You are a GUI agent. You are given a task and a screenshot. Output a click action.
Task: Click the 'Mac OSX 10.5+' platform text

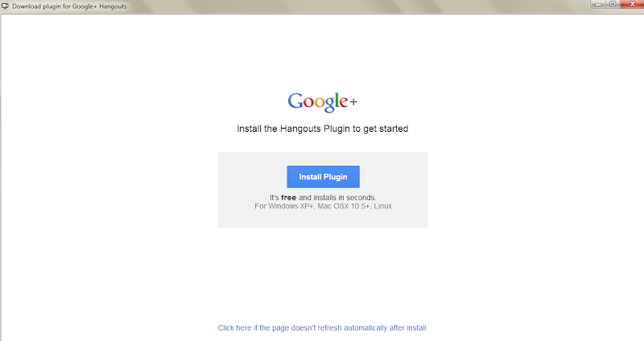pos(344,206)
